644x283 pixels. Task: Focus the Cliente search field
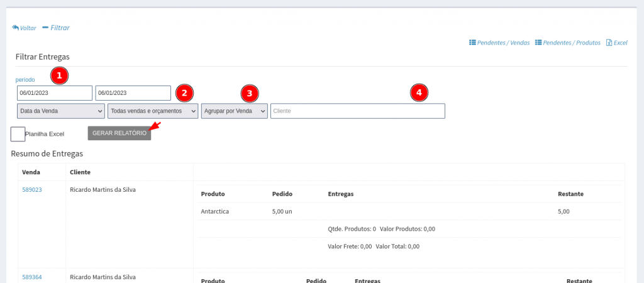tap(357, 111)
